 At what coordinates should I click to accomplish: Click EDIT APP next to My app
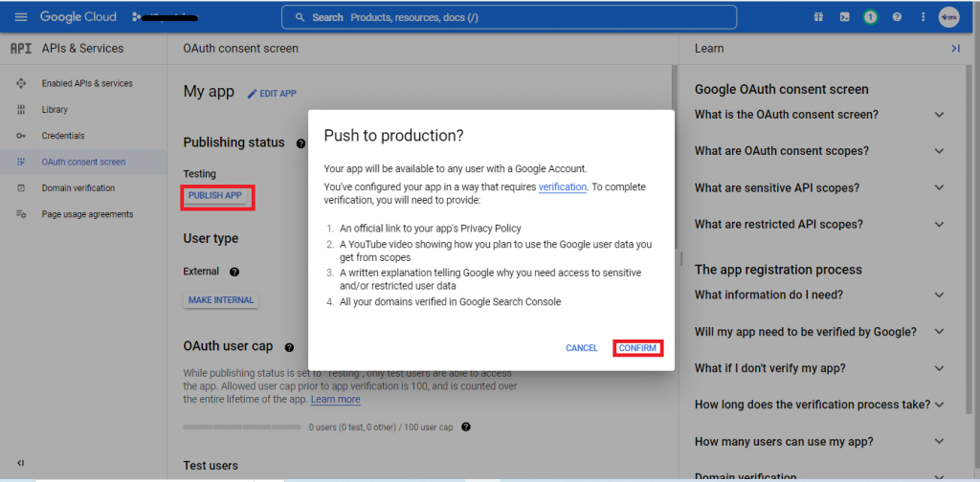272,94
